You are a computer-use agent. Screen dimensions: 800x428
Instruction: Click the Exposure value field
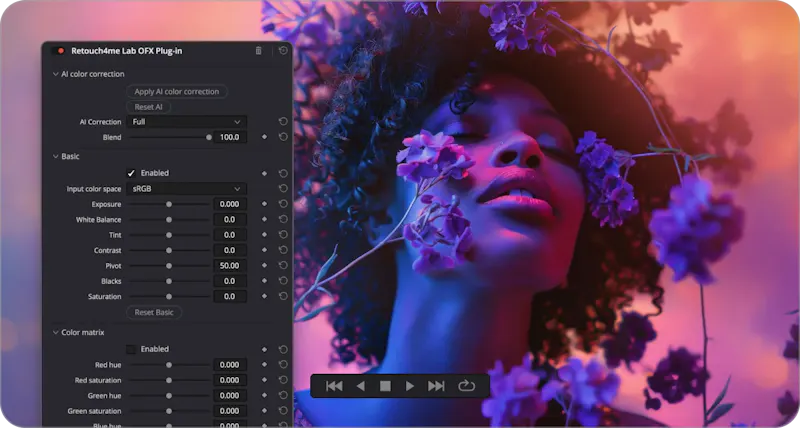click(x=230, y=204)
